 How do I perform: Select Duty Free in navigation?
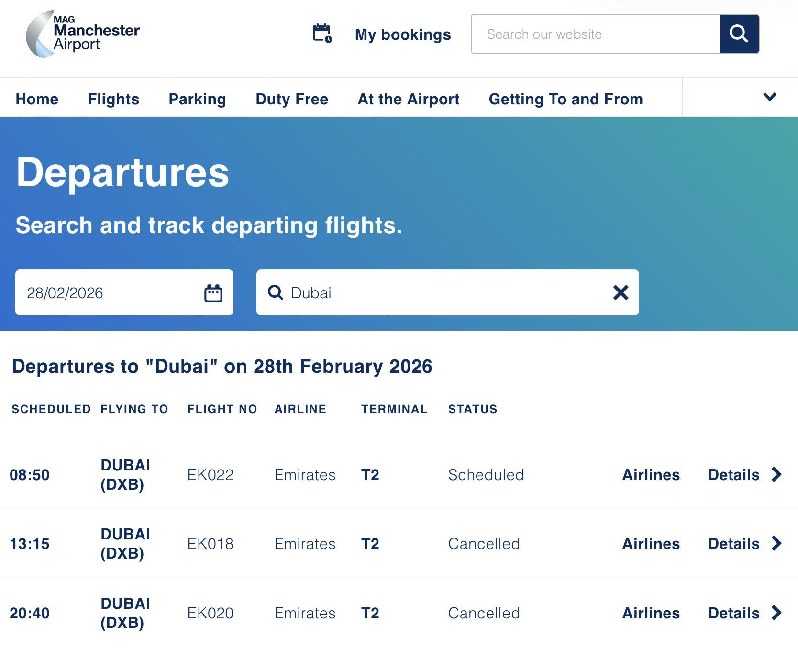tap(292, 99)
